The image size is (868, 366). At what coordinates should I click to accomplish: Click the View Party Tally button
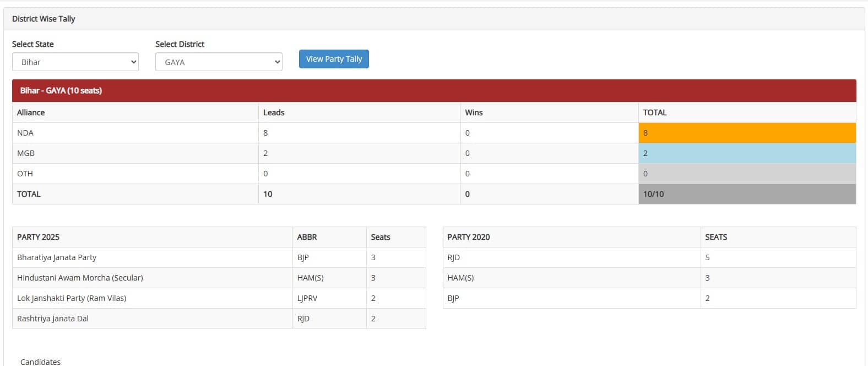[334, 59]
